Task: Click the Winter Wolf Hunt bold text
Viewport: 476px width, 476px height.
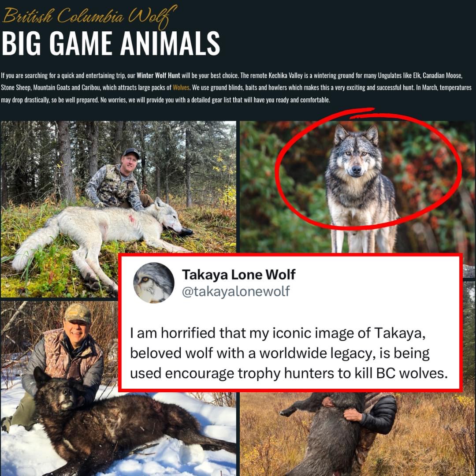Action: [158, 75]
